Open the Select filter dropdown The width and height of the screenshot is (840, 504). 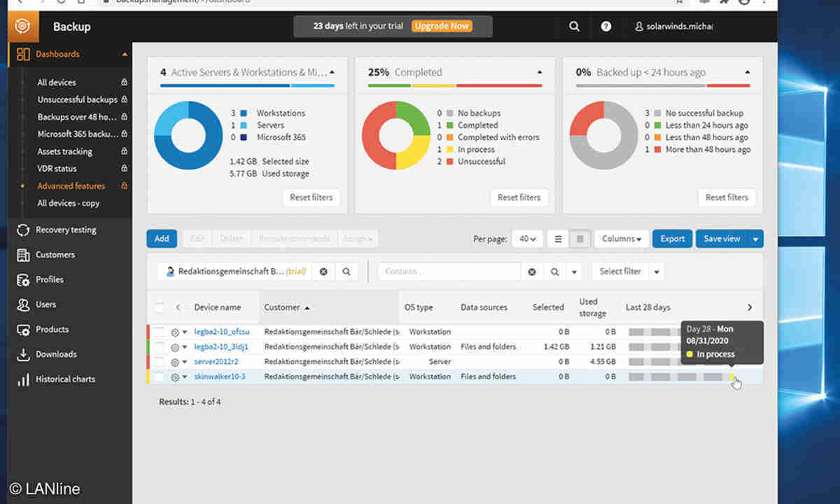pyautogui.click(x=627, y=272)
